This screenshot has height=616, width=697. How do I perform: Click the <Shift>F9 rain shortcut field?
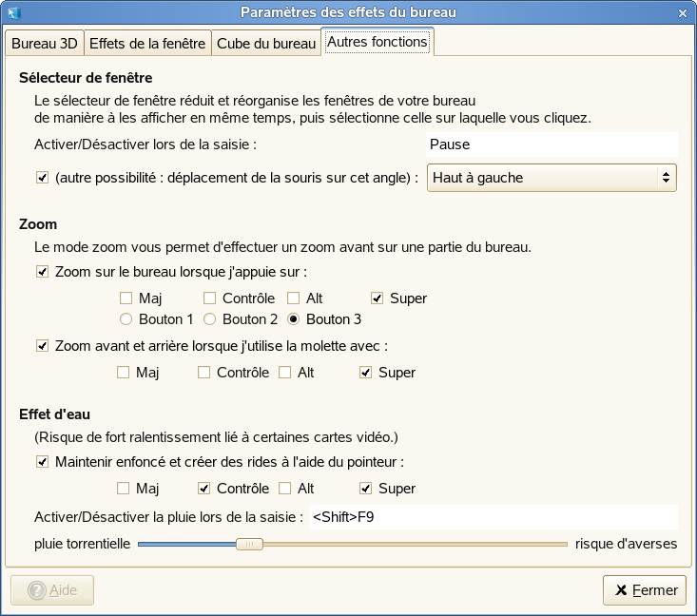click(493, 517)
